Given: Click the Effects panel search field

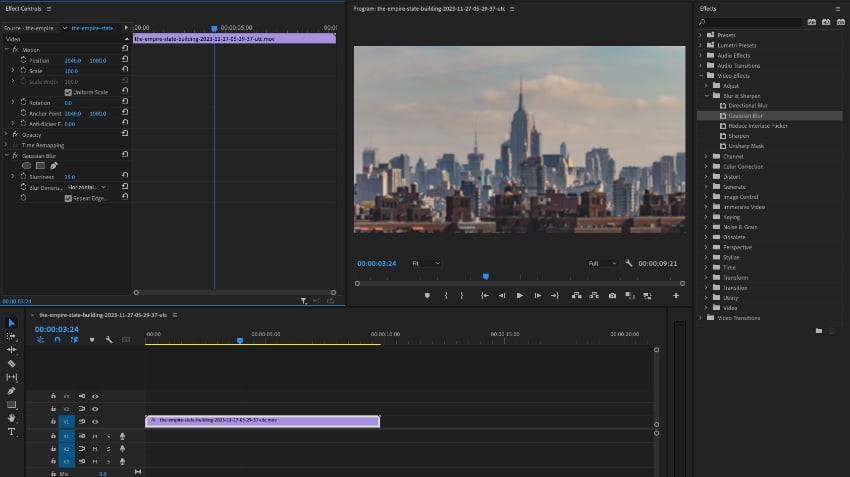Looking at the screenshot, I should [x=749, y=22].
